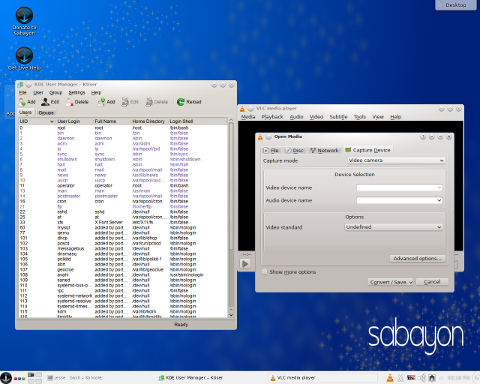Click the Cancel button in Open Media
The height and width of the screenshot is (384, 480).
[432, 282]
